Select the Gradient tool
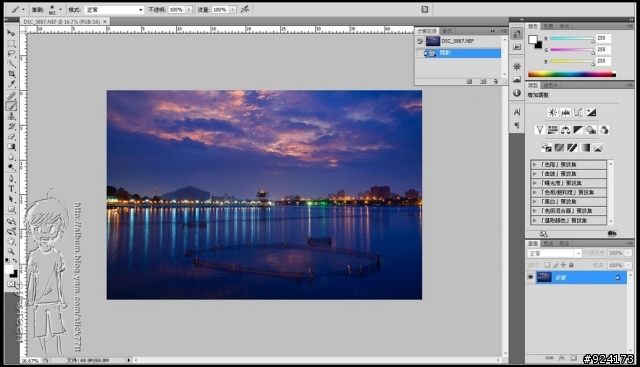The image size is (640, 367). point(11,147)
